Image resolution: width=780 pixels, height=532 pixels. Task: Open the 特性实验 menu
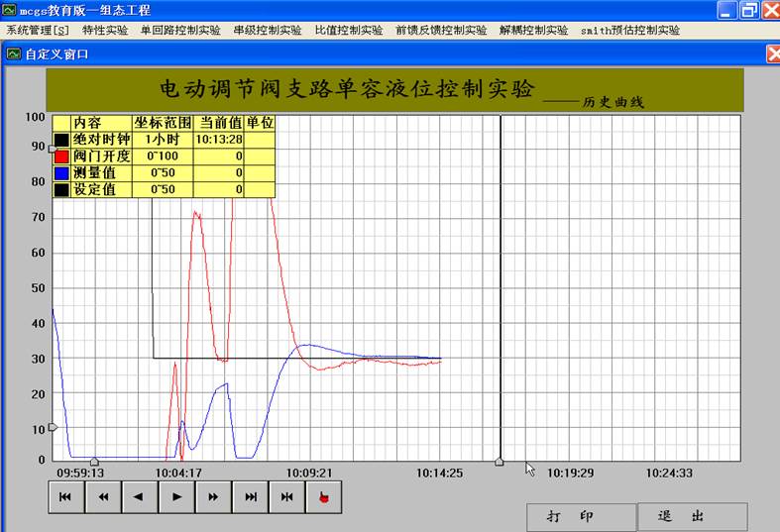[105, 30]
